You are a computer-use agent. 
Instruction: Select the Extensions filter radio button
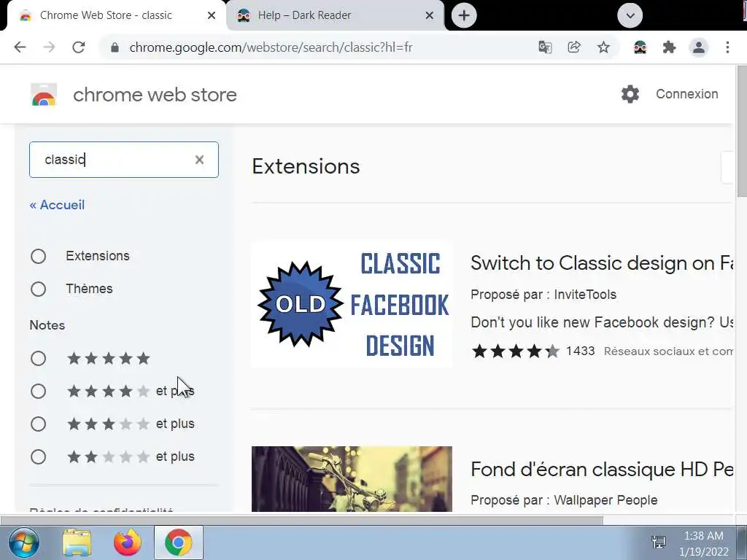pos(38,256)
